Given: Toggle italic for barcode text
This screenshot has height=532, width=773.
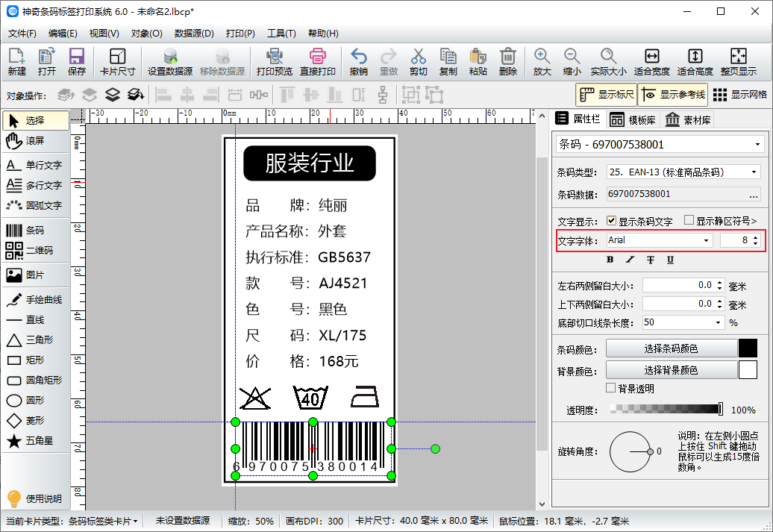Looking at the screenshot, I should [x=630, y=260].
